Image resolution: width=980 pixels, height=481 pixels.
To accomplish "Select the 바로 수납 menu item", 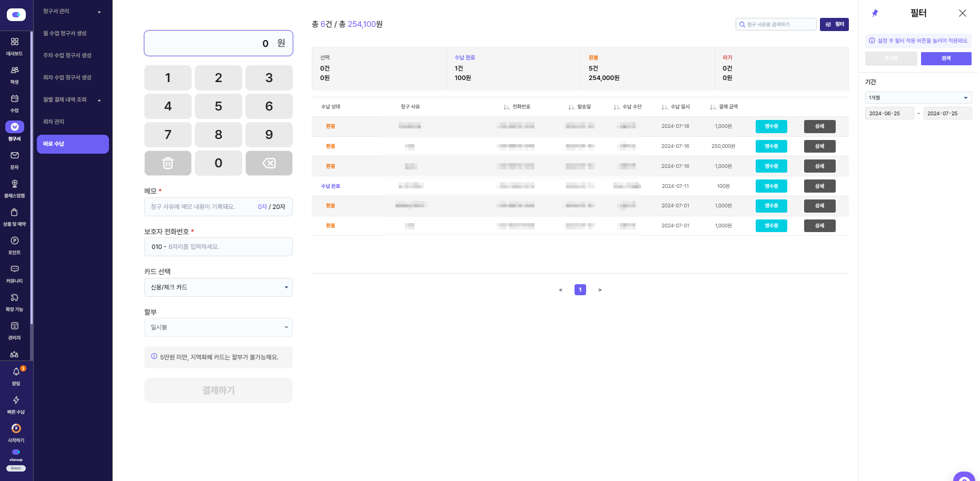I will click(x=73, y=144).
